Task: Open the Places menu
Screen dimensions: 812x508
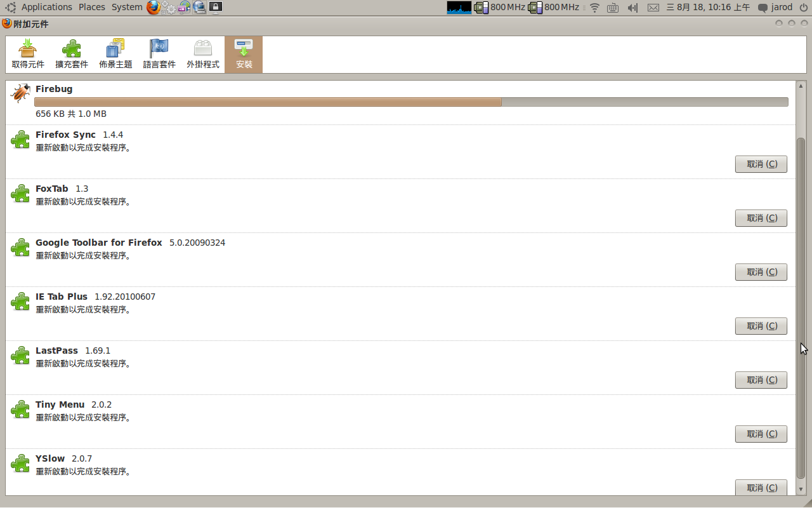Action: pyautogui.click(x=92, y=7)
